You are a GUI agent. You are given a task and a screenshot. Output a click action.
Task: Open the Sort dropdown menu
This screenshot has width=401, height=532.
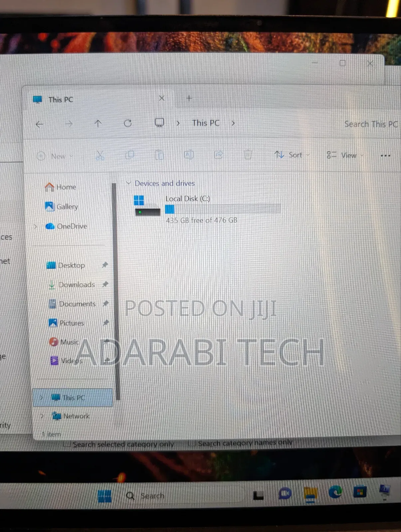coord(292,155)
